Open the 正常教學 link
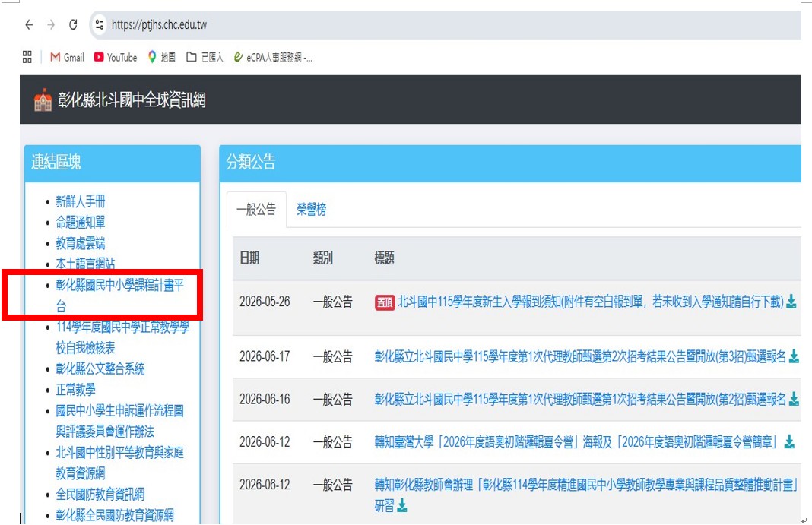 [x=75, y=390]
